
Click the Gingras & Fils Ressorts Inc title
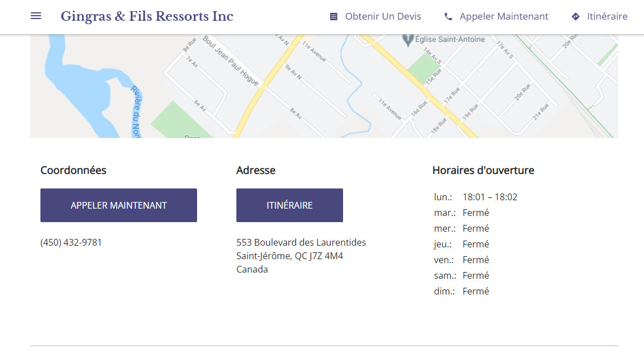[x=147, y=16]
